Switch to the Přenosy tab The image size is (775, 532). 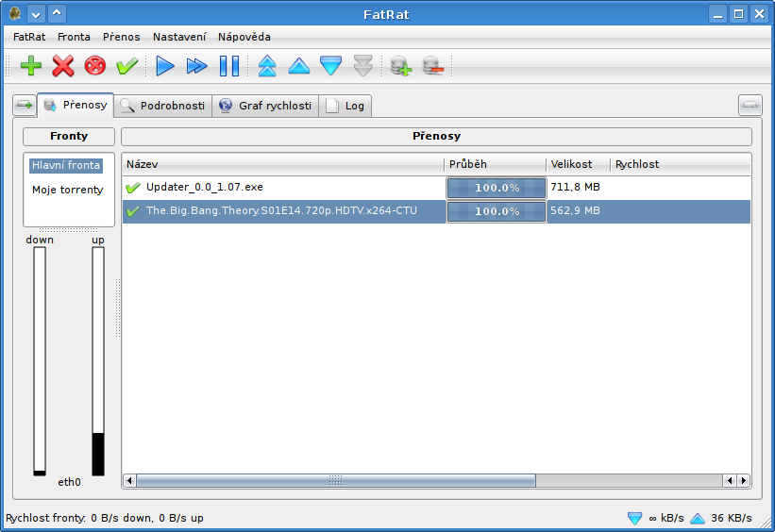76,105
